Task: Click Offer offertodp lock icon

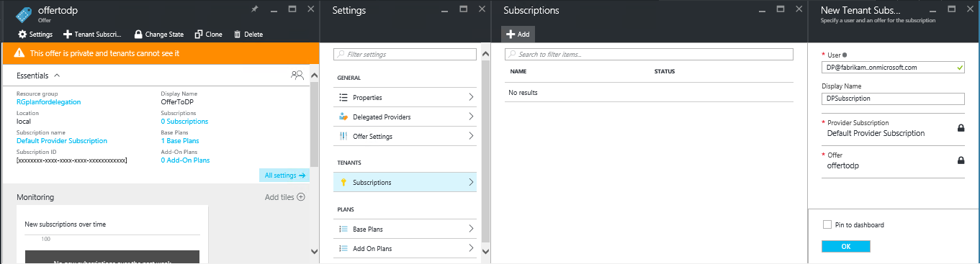Action: coord(961,160)
